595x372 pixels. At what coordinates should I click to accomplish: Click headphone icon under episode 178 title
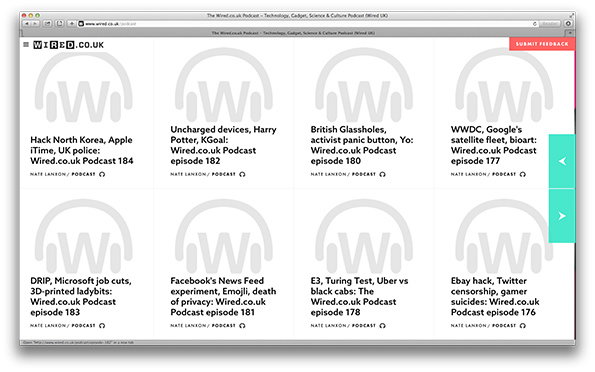(382, 325)
